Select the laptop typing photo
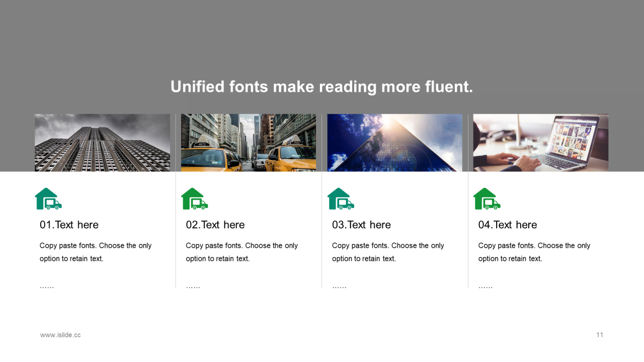This screenshot has width=644, height=362. click(541, 143)
